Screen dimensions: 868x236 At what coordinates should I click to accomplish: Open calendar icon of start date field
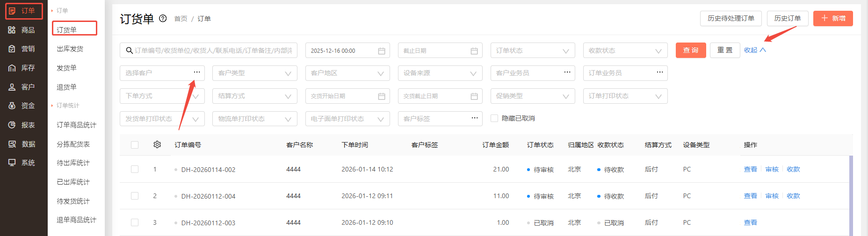[382, 50]
